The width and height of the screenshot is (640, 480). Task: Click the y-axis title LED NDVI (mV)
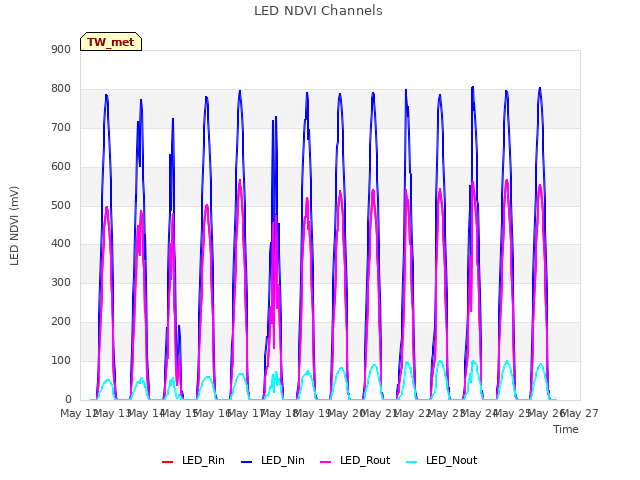[x=14, y=225]
